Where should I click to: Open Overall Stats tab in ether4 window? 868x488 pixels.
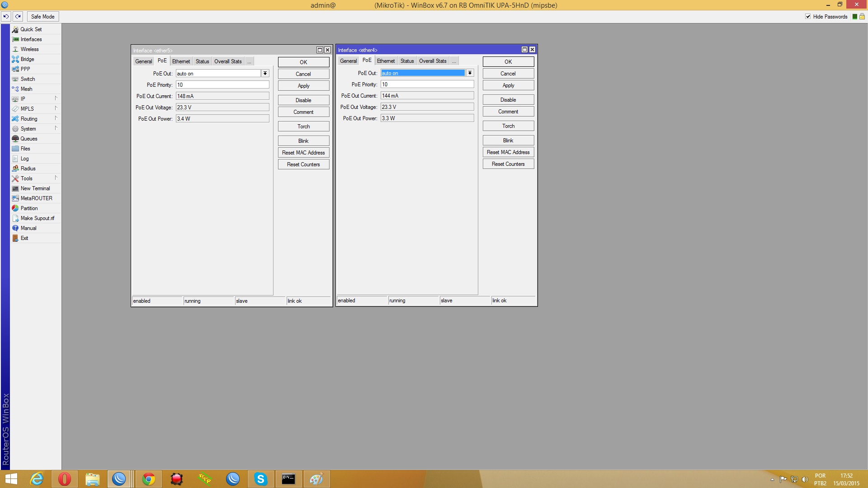click(432, 61)
